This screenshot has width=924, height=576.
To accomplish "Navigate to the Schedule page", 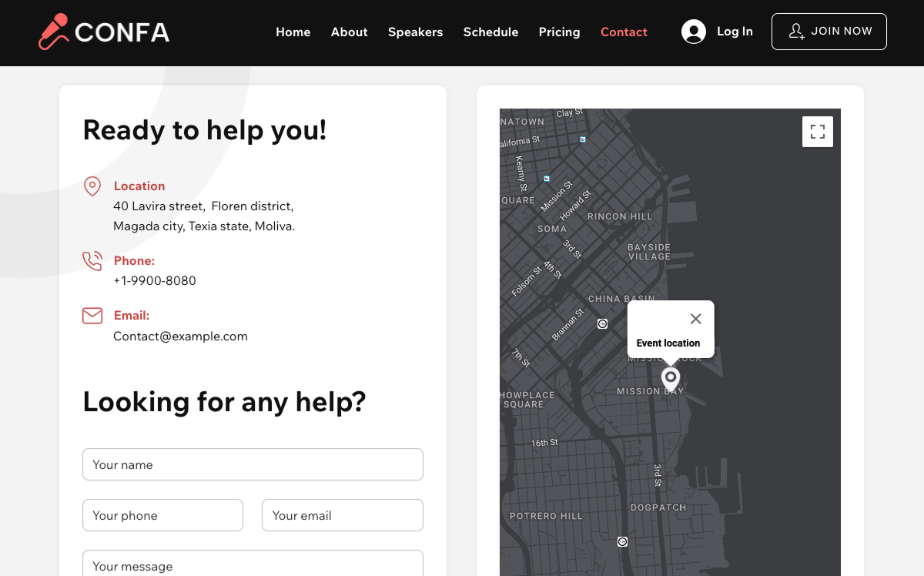I will pyautogui.click(x=490, y=32).
